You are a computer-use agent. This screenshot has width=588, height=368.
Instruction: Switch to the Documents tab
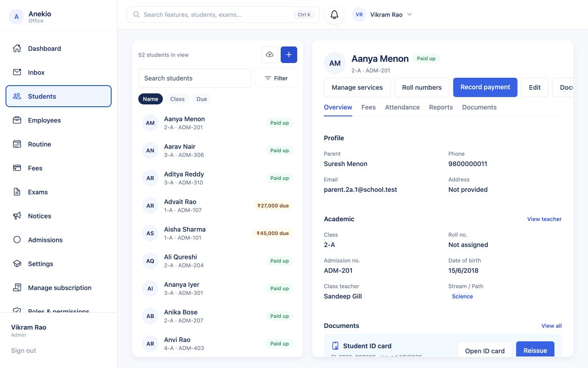[479, 107]
